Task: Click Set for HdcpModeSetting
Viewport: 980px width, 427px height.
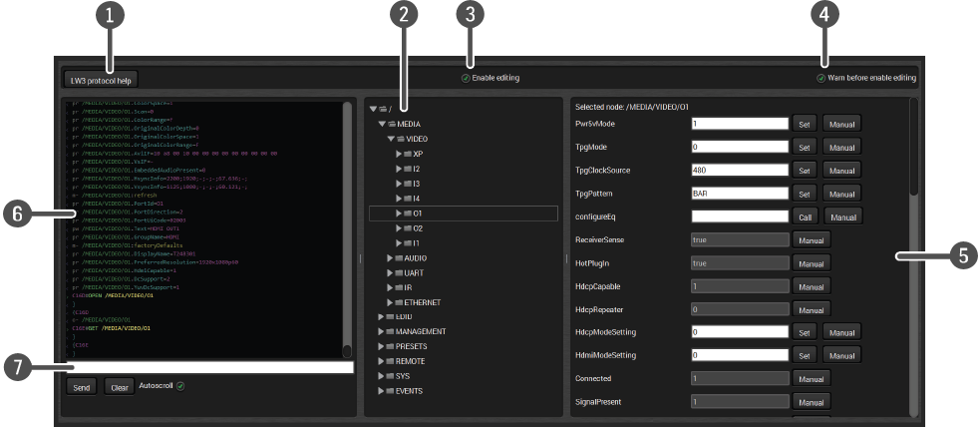Action: [x=805, y=332]
